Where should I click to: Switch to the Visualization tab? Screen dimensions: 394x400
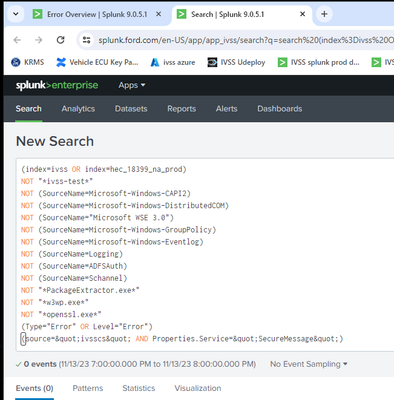click(198, 388)
